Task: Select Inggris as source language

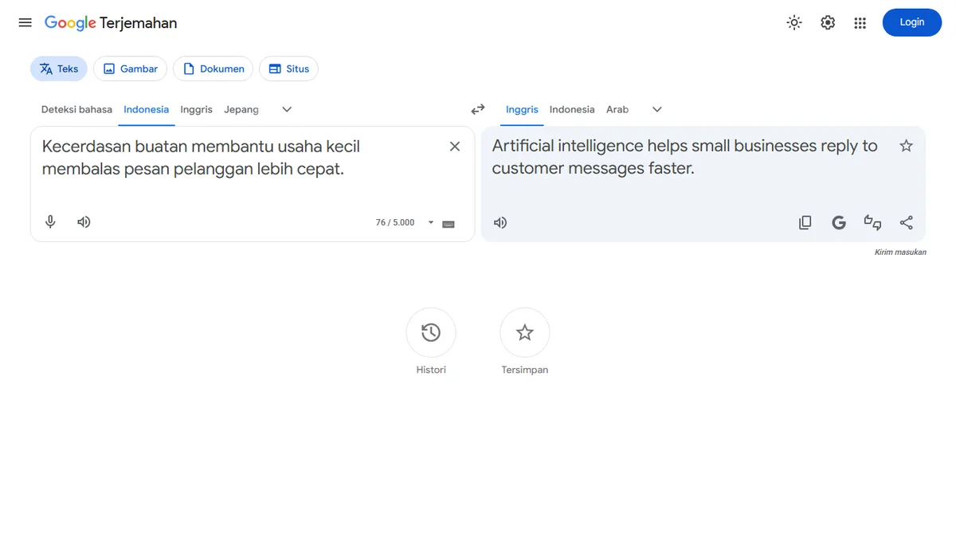Action: (x=196, y=109)
